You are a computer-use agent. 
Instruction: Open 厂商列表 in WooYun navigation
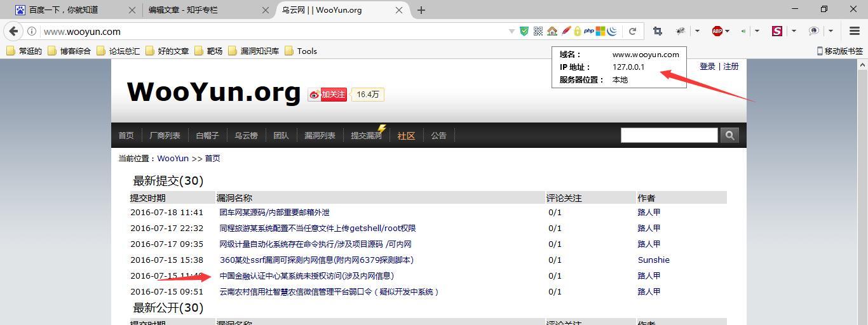(x=165, y=135)
